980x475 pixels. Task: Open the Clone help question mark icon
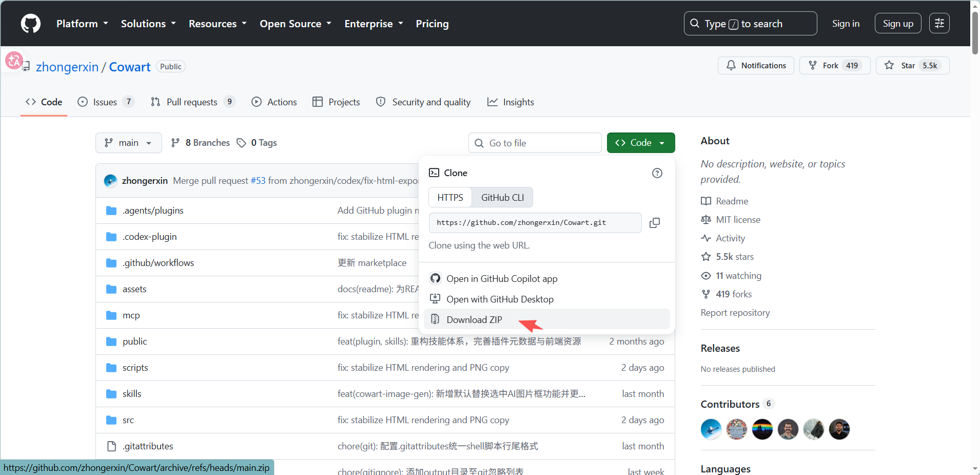657,173
